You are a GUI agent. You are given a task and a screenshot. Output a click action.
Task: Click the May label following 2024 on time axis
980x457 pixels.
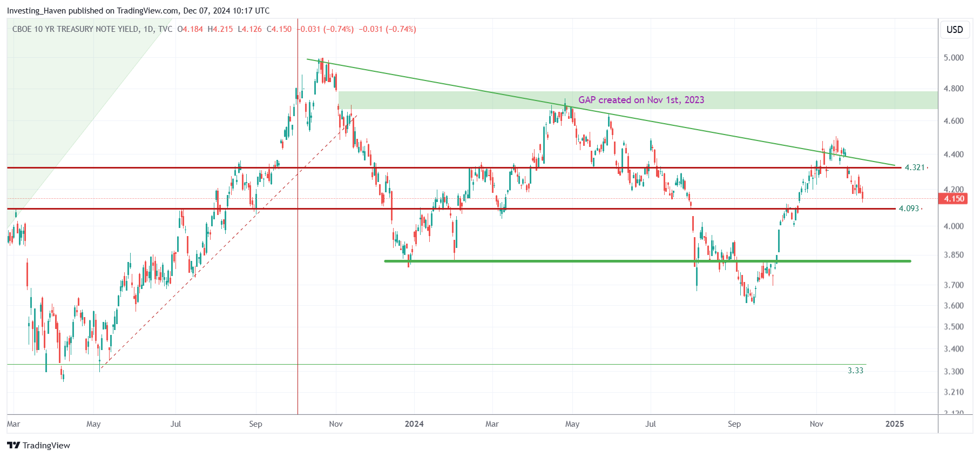coord(572,424)
